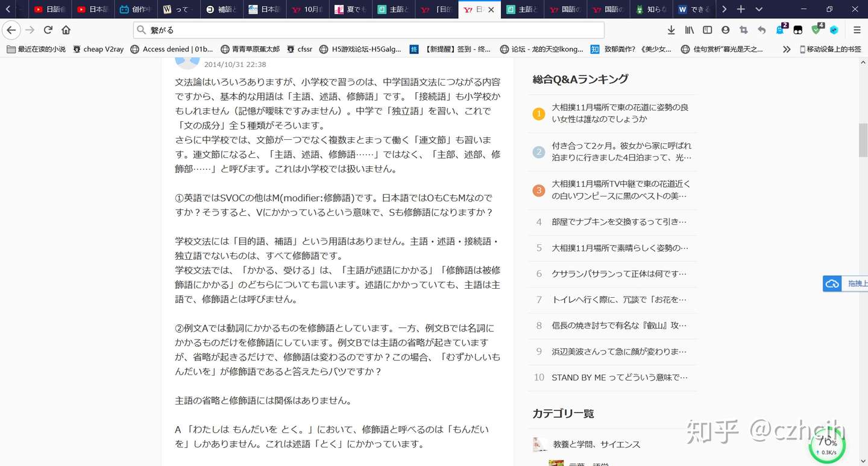This screenshot has height=466, width=868.
Task: Open the blue hexagon extension icon
Action: pos(834,30)
